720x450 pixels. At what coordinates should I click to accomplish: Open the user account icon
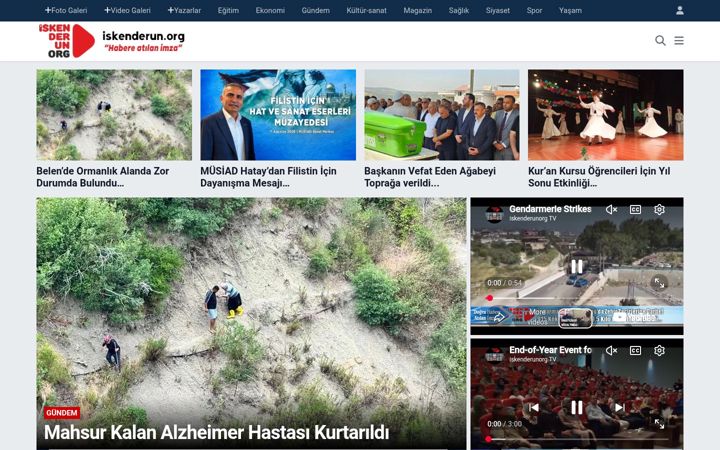tap(680, 10)
